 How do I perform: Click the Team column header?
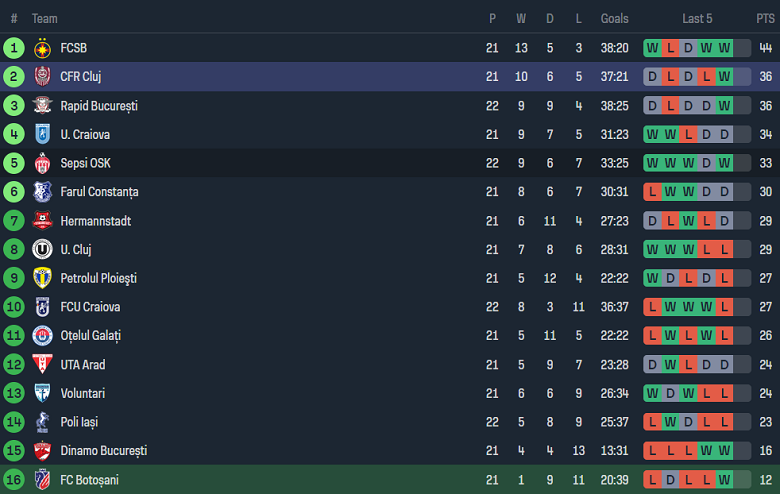[x=45, y=19]
